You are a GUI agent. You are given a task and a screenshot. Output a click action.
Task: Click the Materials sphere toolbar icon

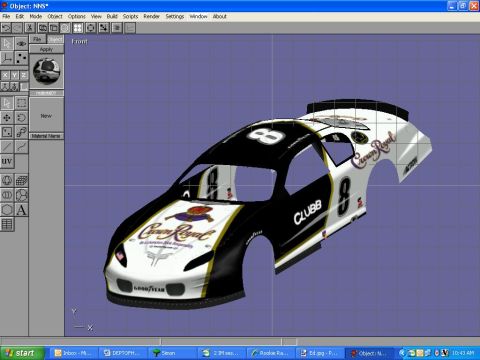(x=65, y=28)
